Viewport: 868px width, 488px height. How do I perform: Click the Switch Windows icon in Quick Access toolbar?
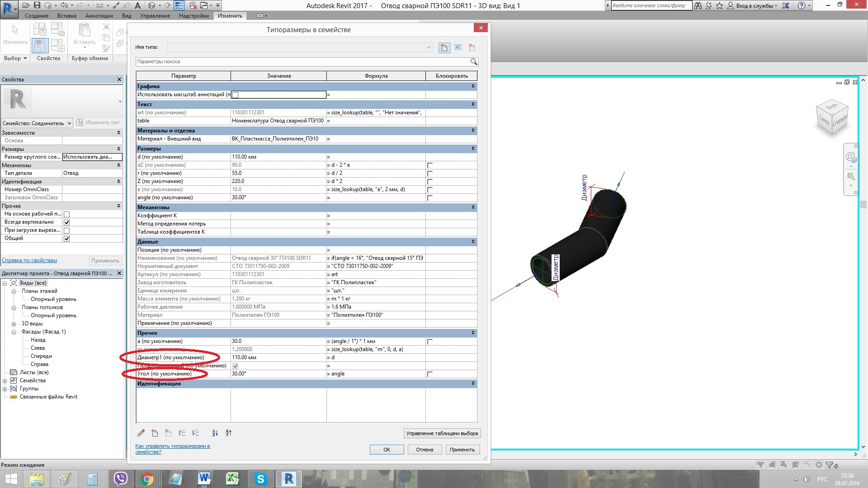click(204, 5)
